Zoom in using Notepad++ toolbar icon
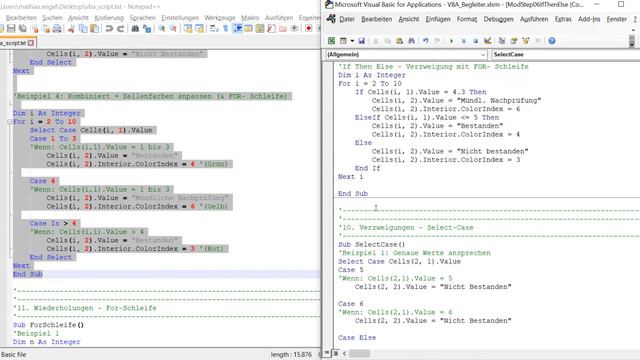Viewport: 640px width, 360px height. coord(162,29)
